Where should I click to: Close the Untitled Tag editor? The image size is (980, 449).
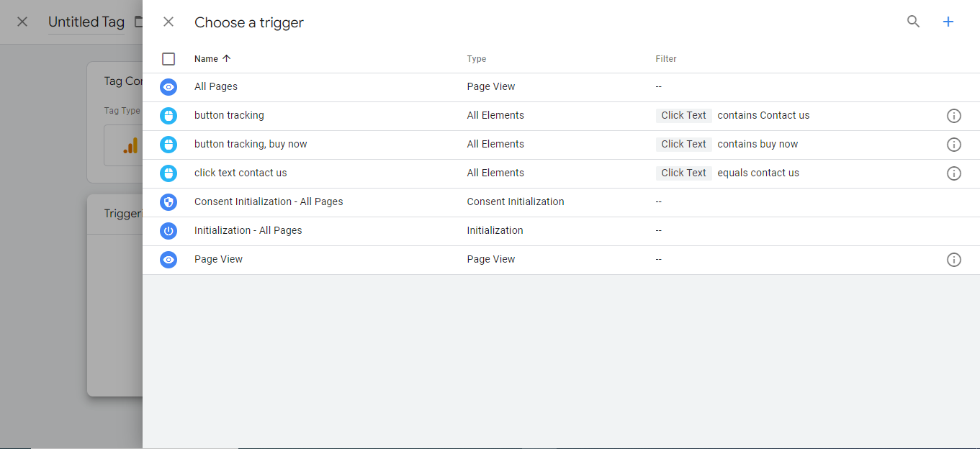coord(22,22)
